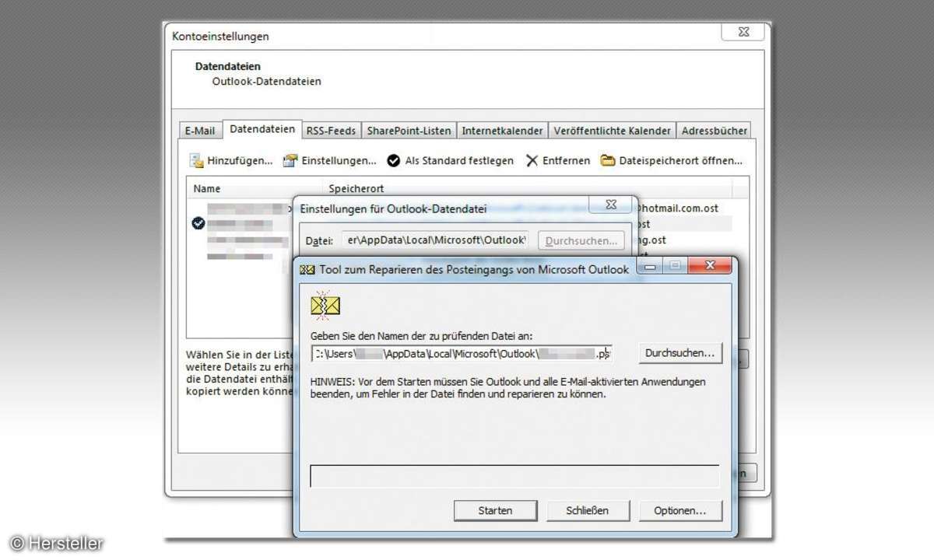Click the broken envelope icon in repair tool
This screenshot has height=560, width=934.
coord(325,306)
